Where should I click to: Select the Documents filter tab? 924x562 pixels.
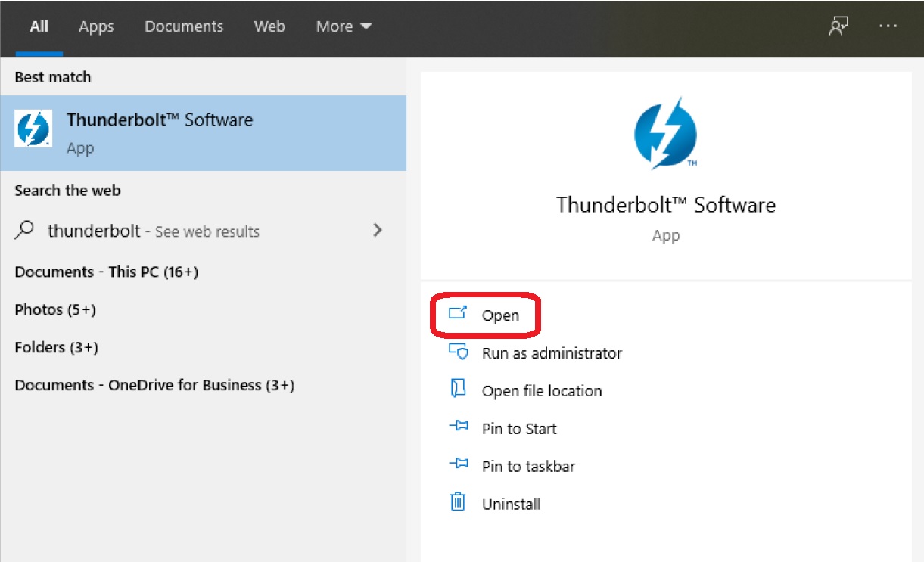184,26
